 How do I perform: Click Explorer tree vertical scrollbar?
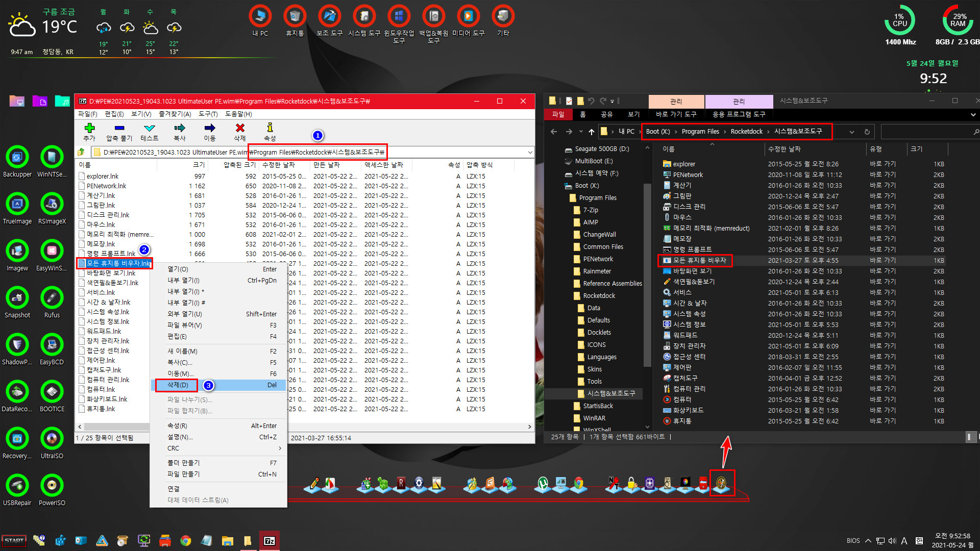647,275
